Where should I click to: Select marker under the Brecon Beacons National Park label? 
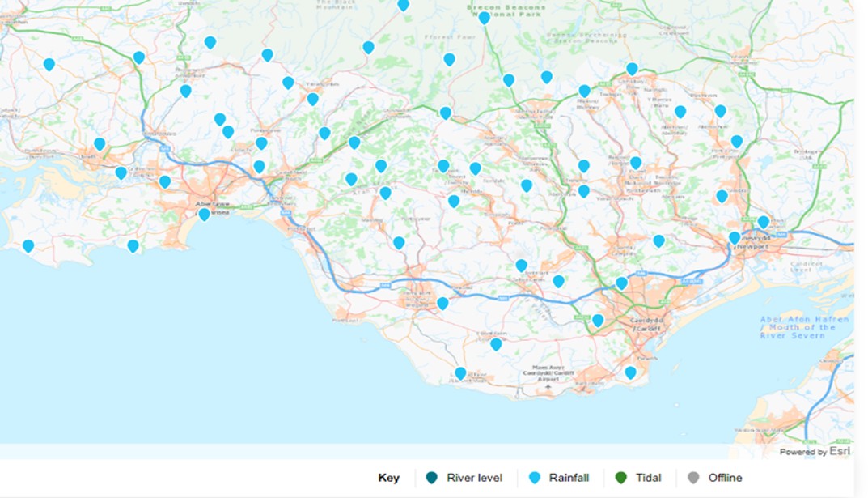click(x=485, y=18)
